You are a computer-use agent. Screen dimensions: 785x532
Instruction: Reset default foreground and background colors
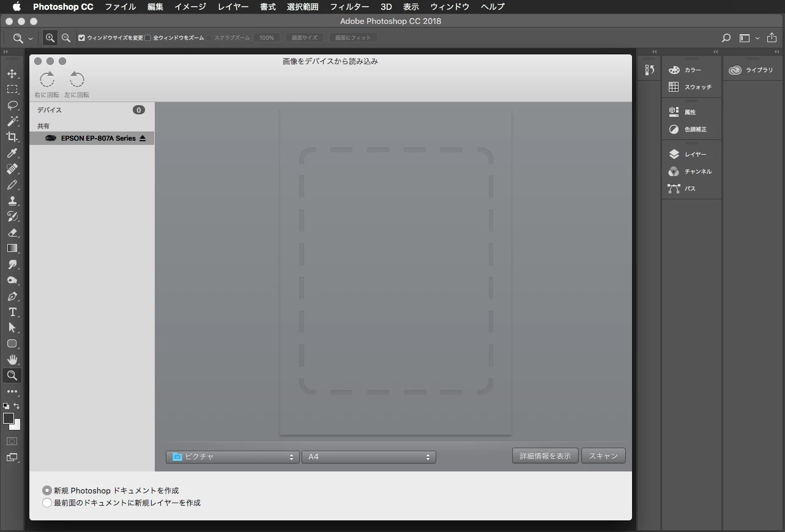click(x=6, y=405)
